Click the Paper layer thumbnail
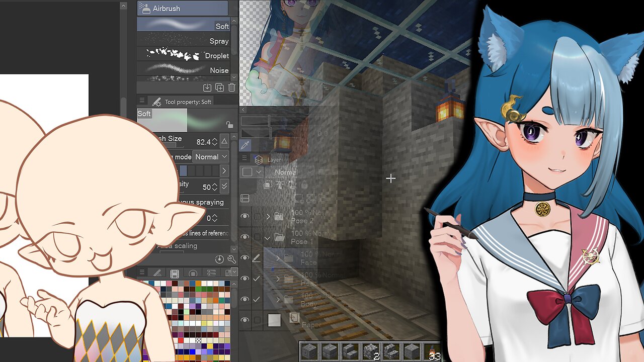The width and height of the screenshot is (644, 362). (x=274, y=320)
